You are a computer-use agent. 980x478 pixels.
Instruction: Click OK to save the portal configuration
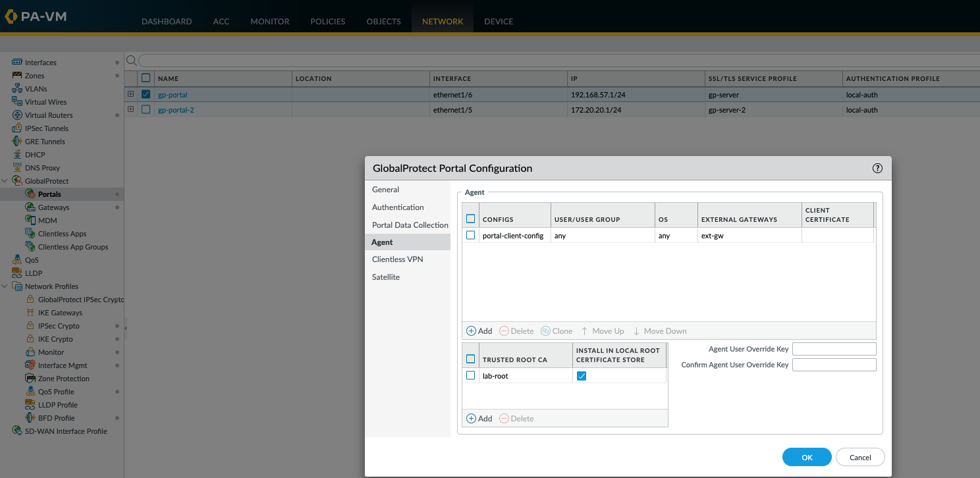pos(807,457)
